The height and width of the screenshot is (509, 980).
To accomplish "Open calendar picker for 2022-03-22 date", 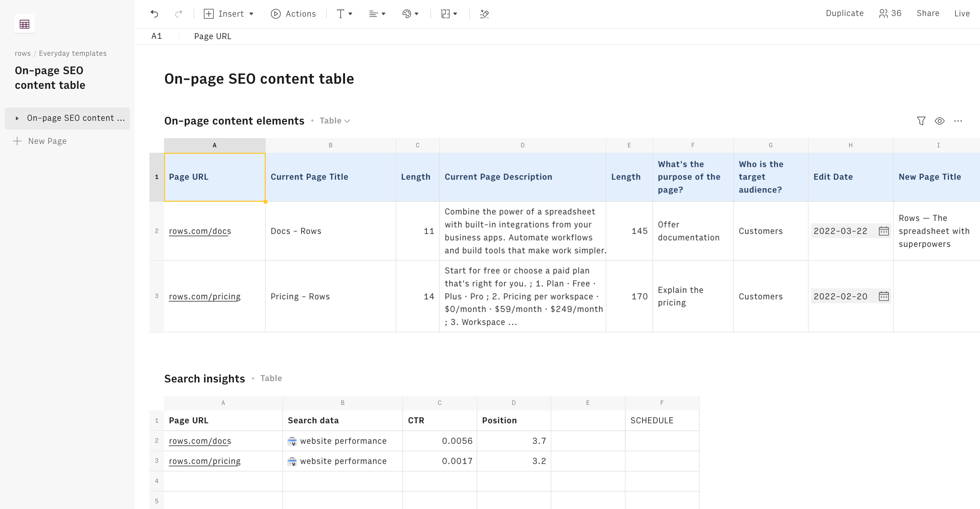I will (883, 231).
